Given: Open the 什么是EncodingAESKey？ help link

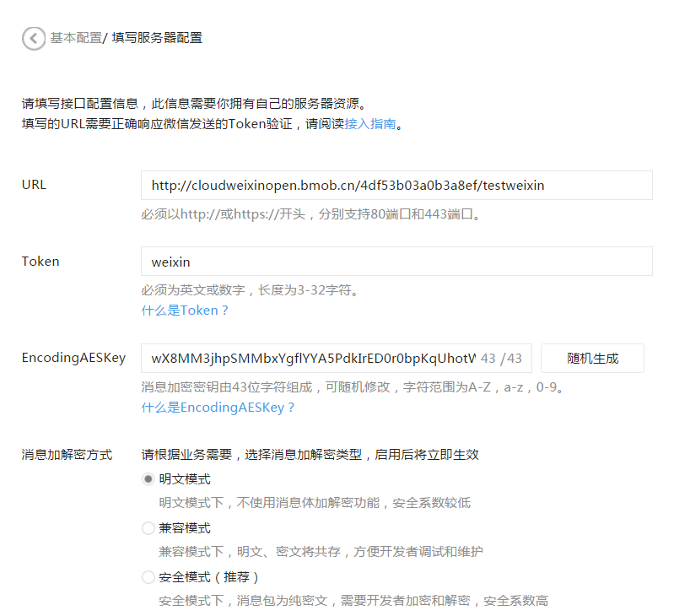Looking at the screenshot, I should click(x=218, y=408).
